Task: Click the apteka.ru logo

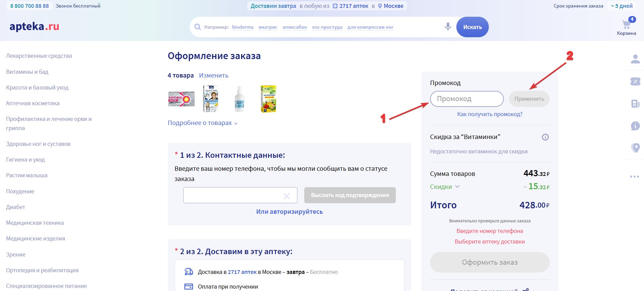Action: (34, 26)
